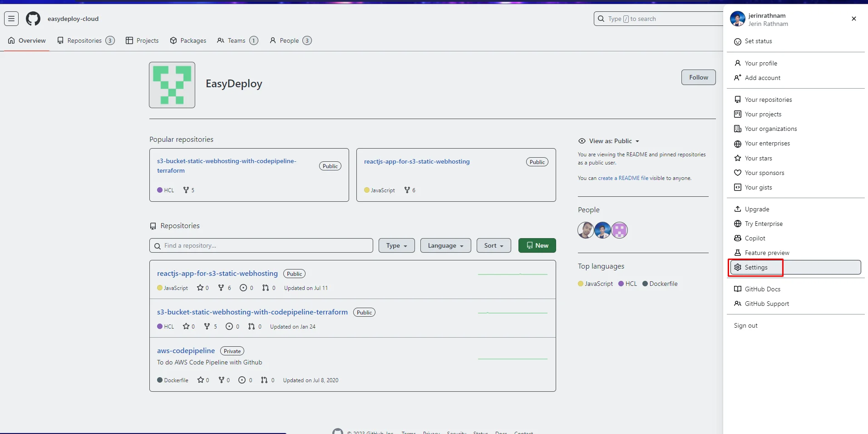Viewport: 868px width, 434px height.
Task: Open reactjs-app-for-s3-static-webhosting in the repository list
Action: click(217, 273)
